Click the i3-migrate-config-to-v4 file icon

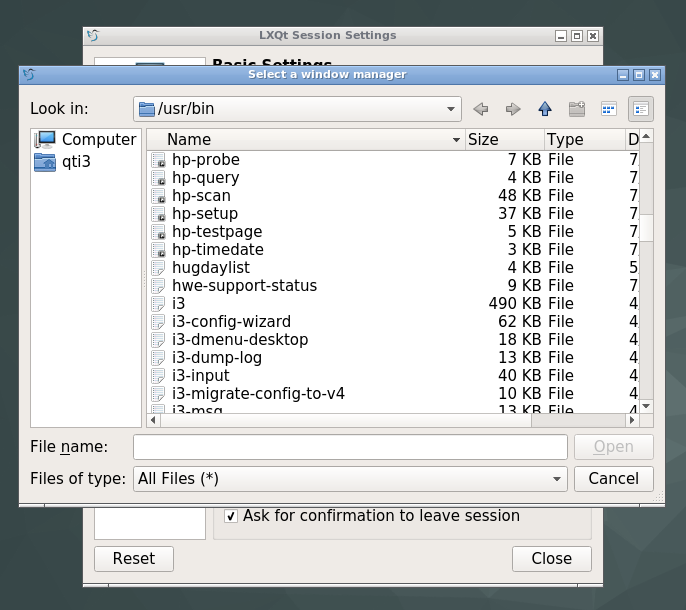point(158,393)
